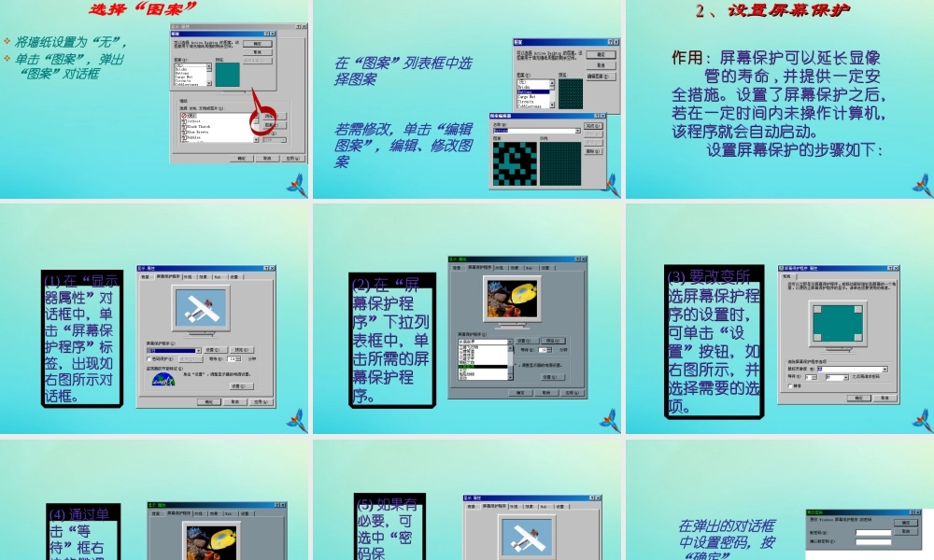
Task: Toggle the 密码保护 checkbox in the step (1) dialog
Action: click(x=149, y=359)
